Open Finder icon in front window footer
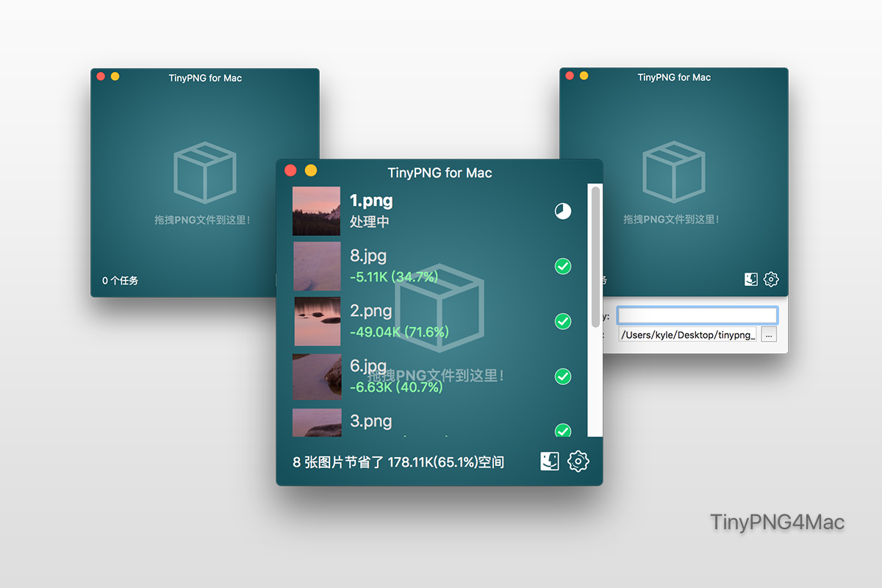The height and width of the screenshot is (588, 882). (x=550, y=461)
